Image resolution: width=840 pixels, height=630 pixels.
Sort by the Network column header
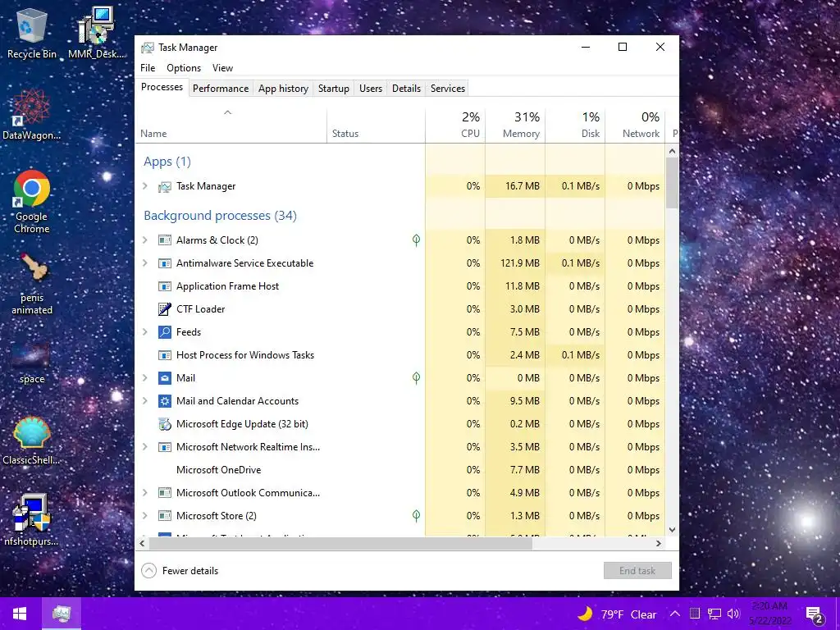click(x=636, y=126)
